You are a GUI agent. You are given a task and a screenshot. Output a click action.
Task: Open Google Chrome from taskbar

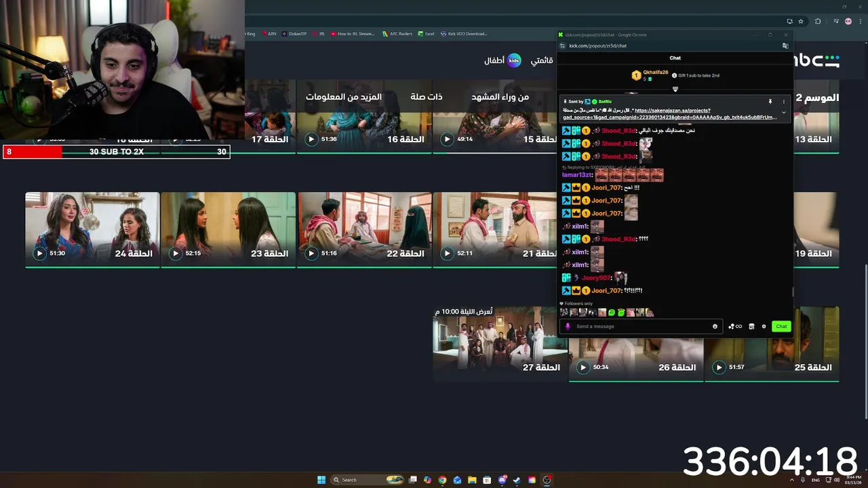pyautogui.click(x=442, y=480)
